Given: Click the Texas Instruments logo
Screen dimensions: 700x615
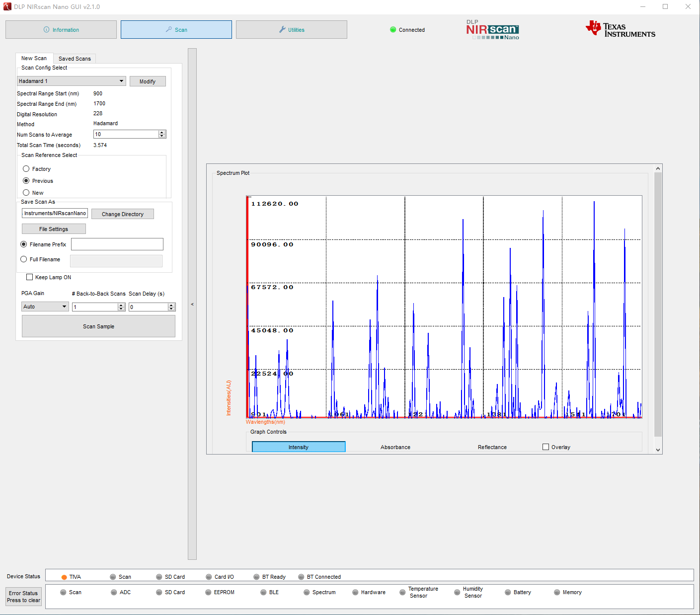Looking at the screenshot, I should 621,29.
